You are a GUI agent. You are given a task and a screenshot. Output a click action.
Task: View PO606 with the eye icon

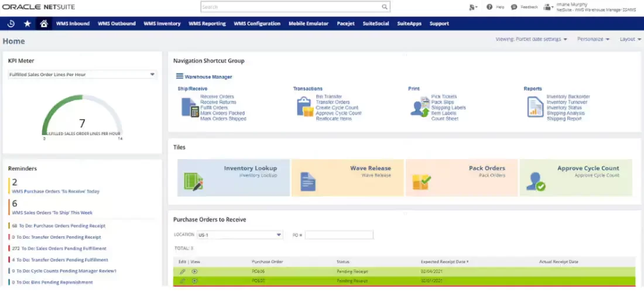coord(195,271)
